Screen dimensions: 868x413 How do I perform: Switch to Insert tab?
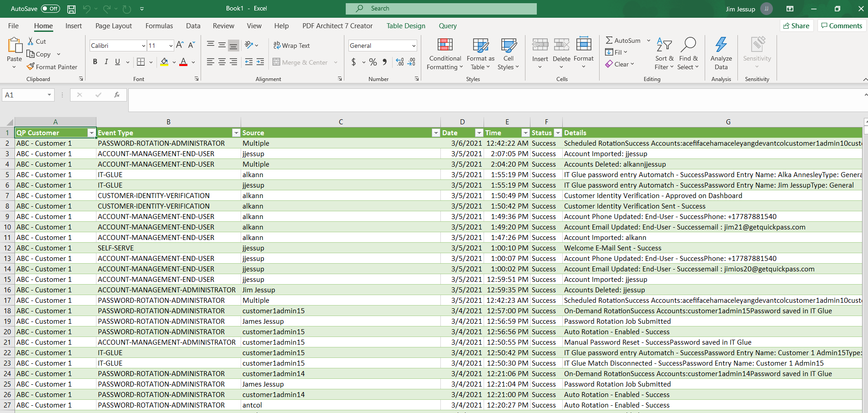coord(74,26)
